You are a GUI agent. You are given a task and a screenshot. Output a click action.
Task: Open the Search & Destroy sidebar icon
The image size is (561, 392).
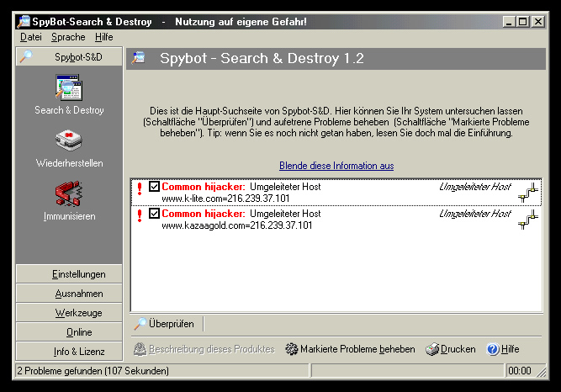pyautogui.click(x=69, y=87)
